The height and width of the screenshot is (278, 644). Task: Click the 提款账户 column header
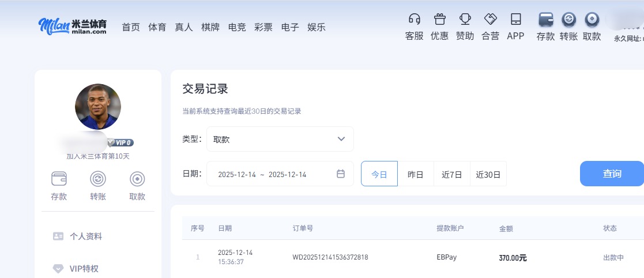click(x=450, y=228)
